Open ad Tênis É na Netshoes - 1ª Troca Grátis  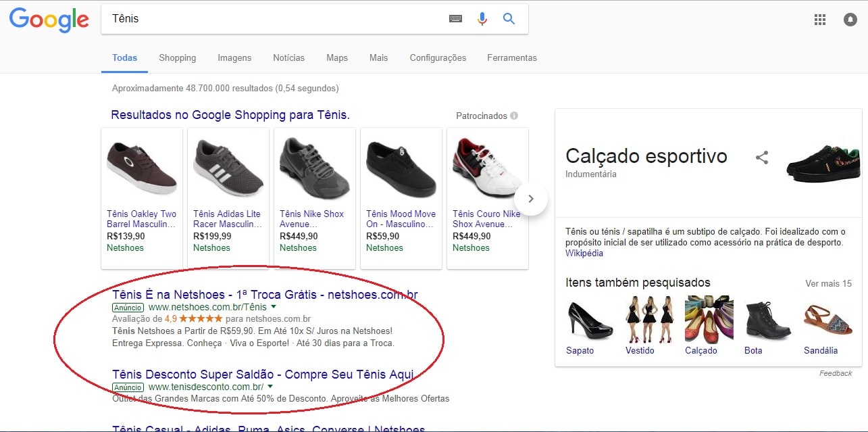pyautogui.click(x=265, y=295)
